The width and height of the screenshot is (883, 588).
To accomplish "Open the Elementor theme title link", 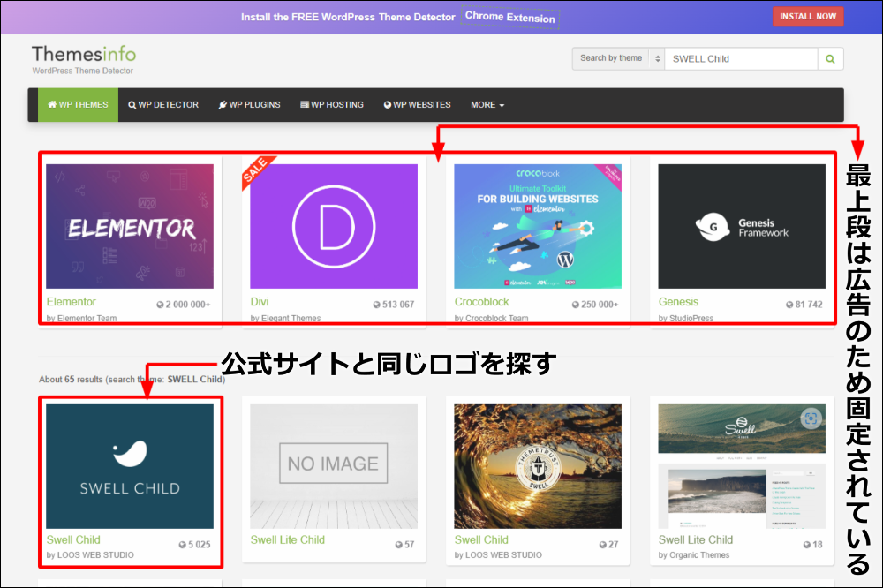I will click(x=71, y=302).
